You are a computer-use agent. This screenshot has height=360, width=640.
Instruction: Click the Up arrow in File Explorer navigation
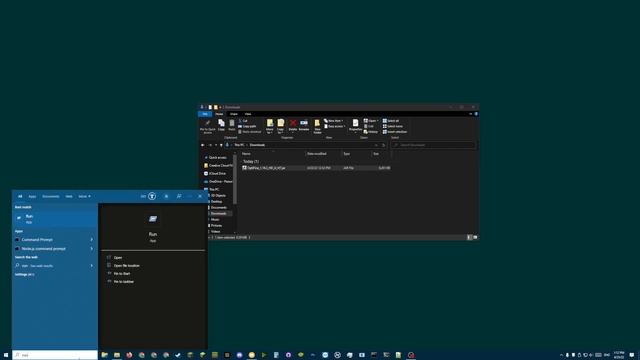[222, 145]
